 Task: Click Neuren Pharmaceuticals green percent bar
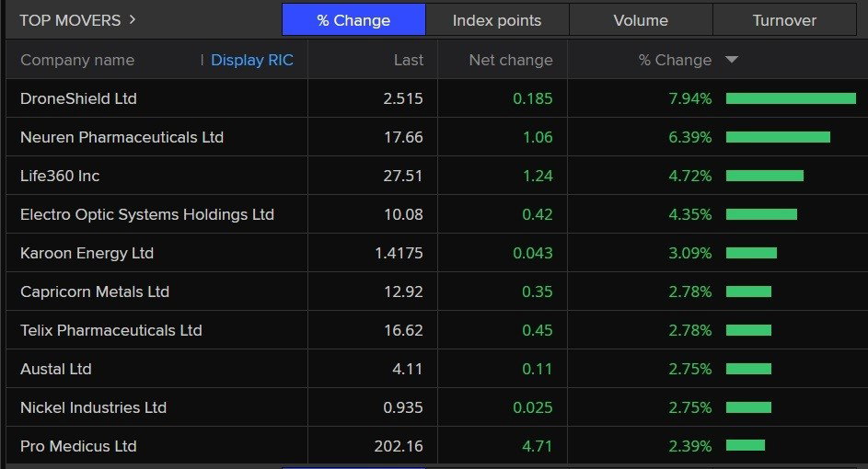pyautogui.click(x=779, y=137)
